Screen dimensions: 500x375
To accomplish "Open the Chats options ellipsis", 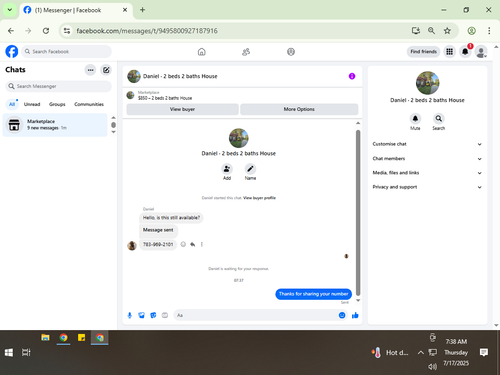I will point(90,70).
